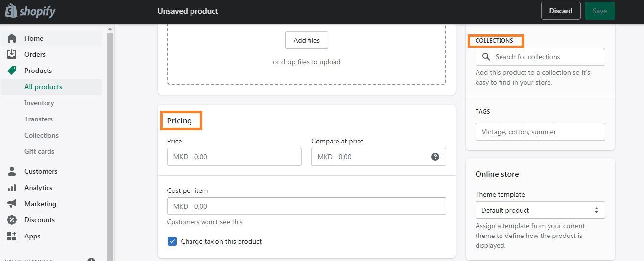Image resolution: width=644 pixels, height=261 pixels.
Task: Discard the unsaved product
Action: [561, 11]
